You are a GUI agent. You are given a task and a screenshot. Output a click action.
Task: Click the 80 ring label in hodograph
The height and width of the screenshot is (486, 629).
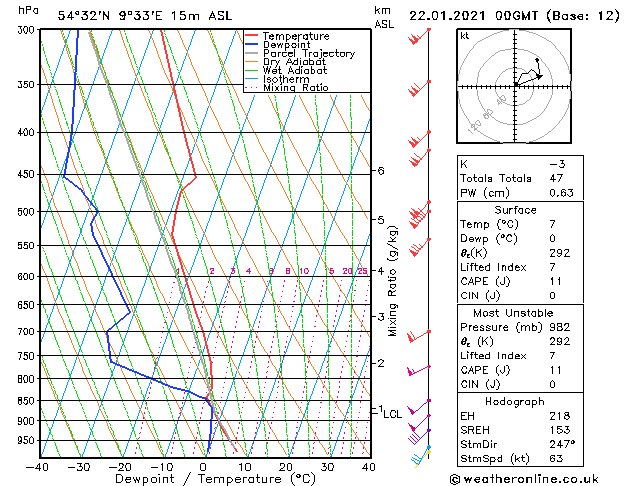(488, 114)
